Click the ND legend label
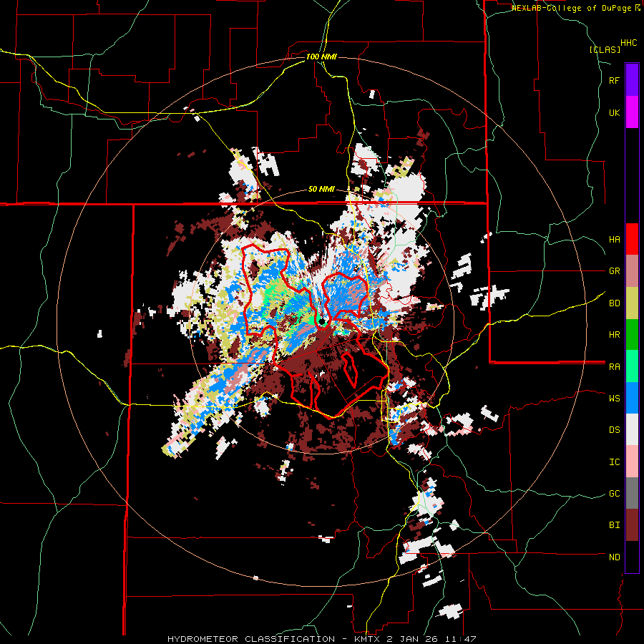 614,557
